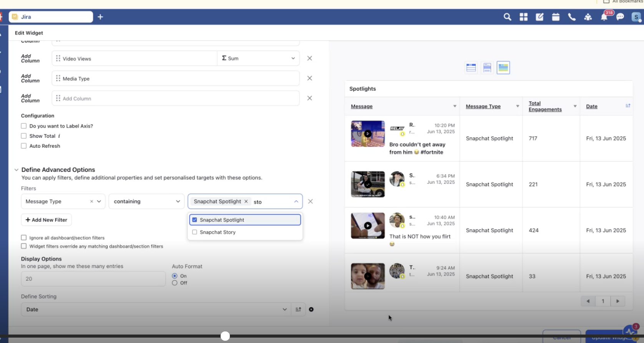Play the Fortnite spotlight video thumbnail
This screenshot has height=343, width=644.
pos(368,134)
